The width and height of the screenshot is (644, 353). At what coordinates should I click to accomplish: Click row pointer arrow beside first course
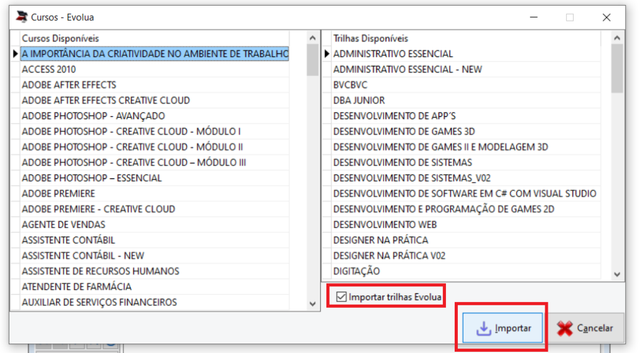(15, 54)
